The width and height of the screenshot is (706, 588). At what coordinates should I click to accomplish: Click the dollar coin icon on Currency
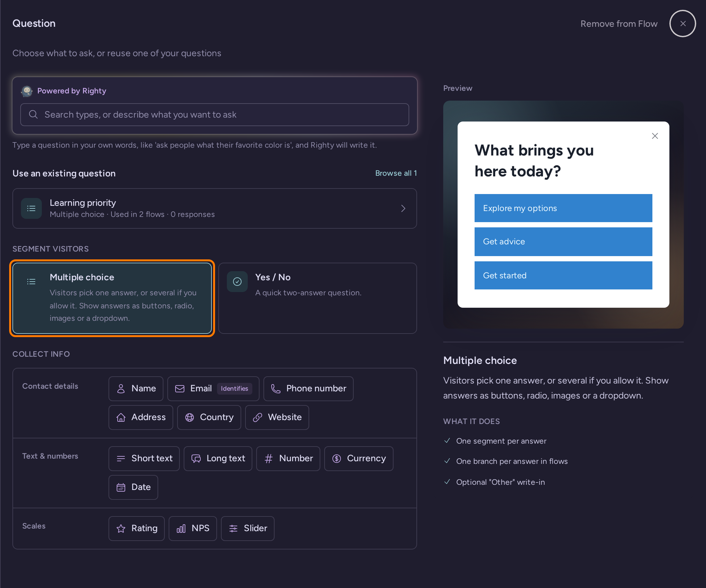coord(337,459)
